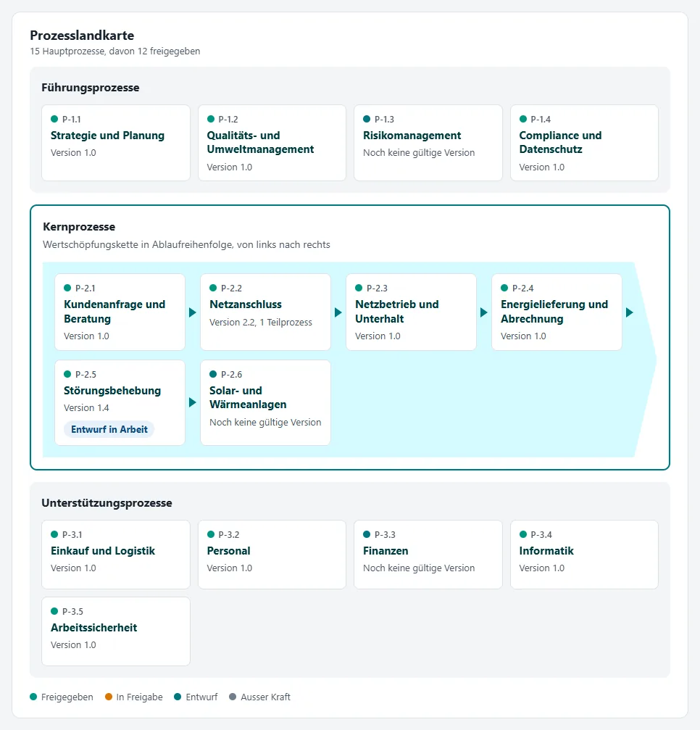Click the Unterstützungsprozesse section heading
Image resolution: width=700 pixels, height=730 pixels.
coord(107,503)
